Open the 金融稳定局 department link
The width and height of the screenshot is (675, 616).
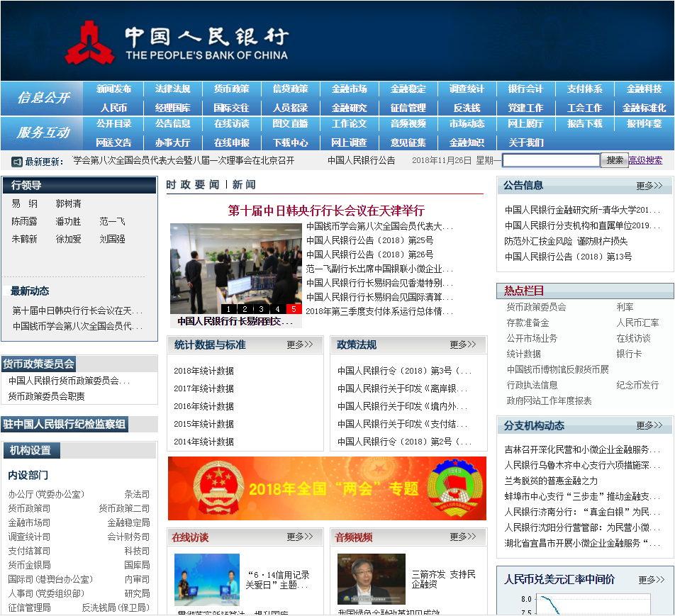tap(129, 523)
